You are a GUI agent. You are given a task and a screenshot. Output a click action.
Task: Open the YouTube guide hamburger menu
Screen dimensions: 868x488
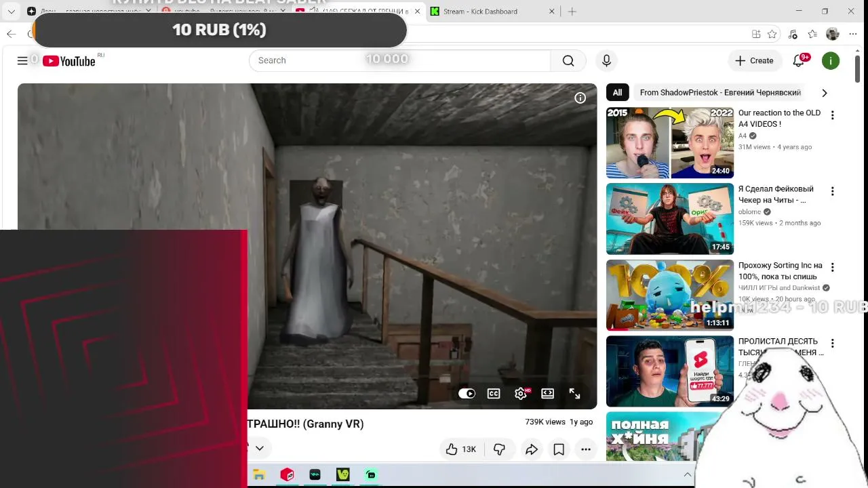coord(22,61)
